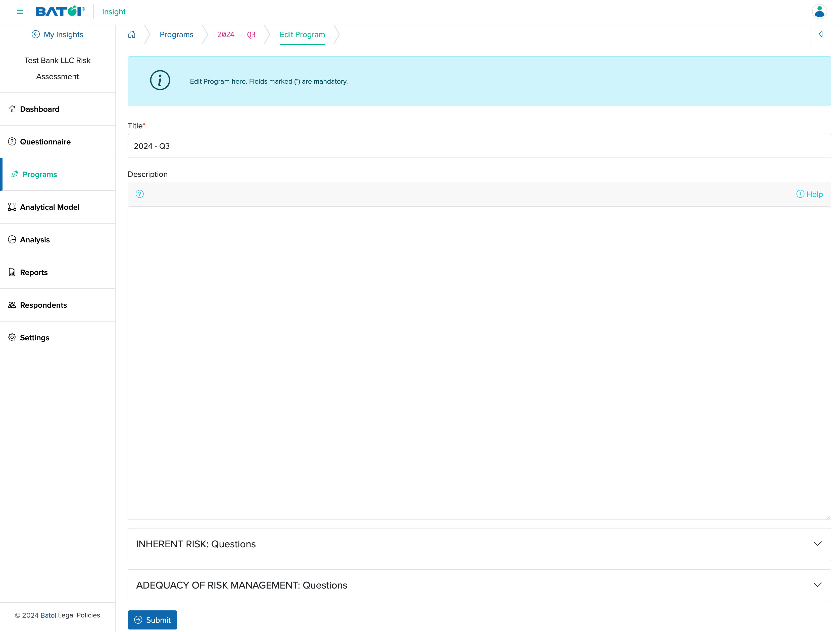Click the Reports menu icon

12,272
